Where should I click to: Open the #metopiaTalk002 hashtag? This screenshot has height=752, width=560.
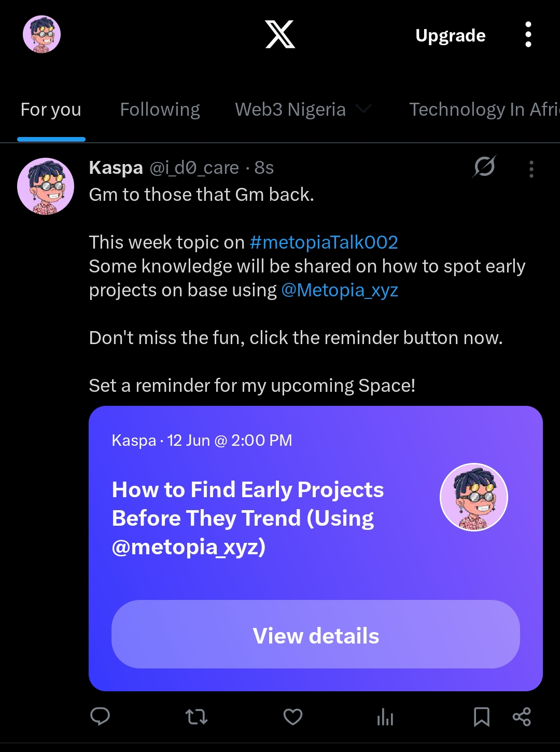[324, 242]
